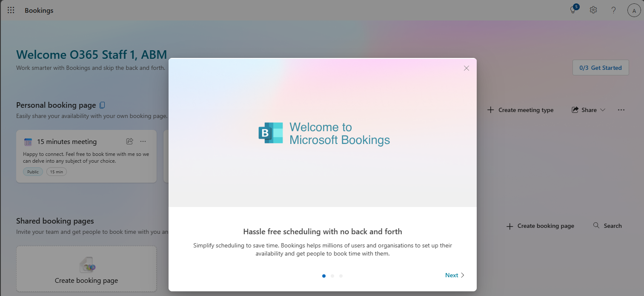Screen dimensions: 644x296
Task: Open the personal booking page more options ellipsis
Action: click(x=621, y=110)
